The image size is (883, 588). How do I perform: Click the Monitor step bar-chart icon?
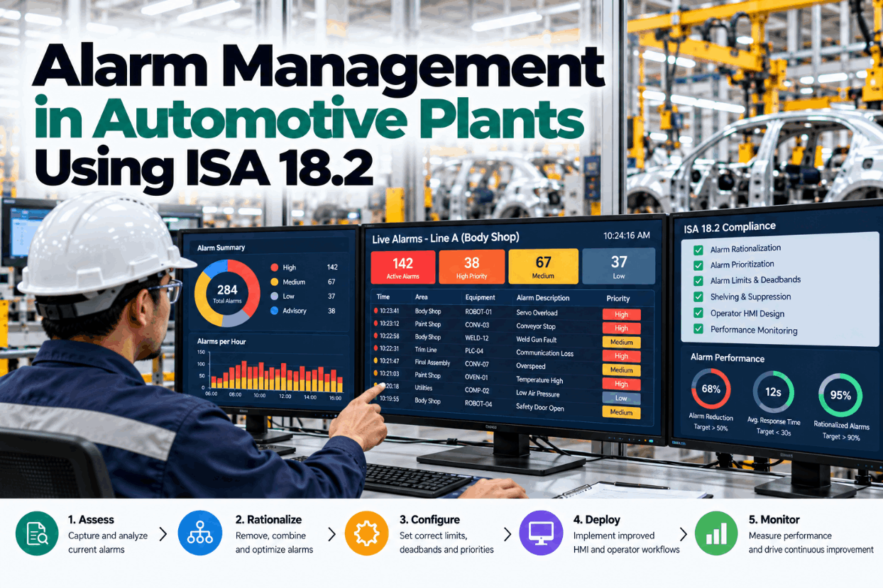coord(716,533)
